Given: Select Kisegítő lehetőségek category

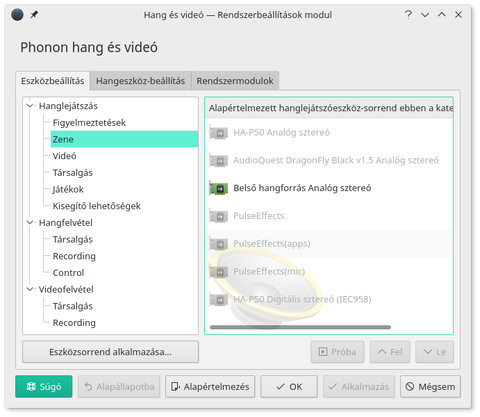Looking at the screenshot, I should click(97, 206).
